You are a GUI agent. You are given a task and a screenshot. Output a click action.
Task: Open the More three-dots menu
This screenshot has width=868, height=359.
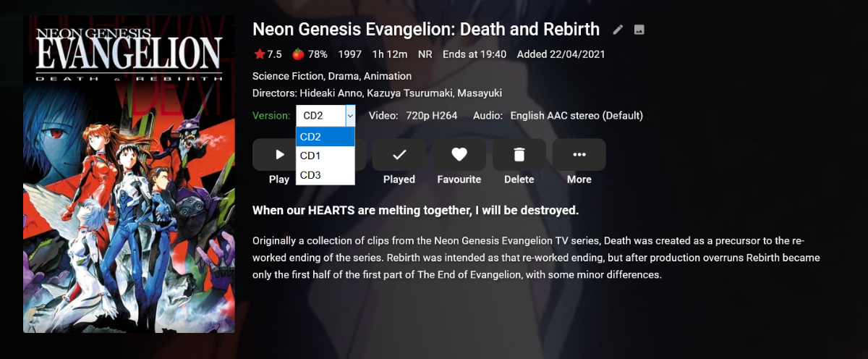[x=579, y=154]
